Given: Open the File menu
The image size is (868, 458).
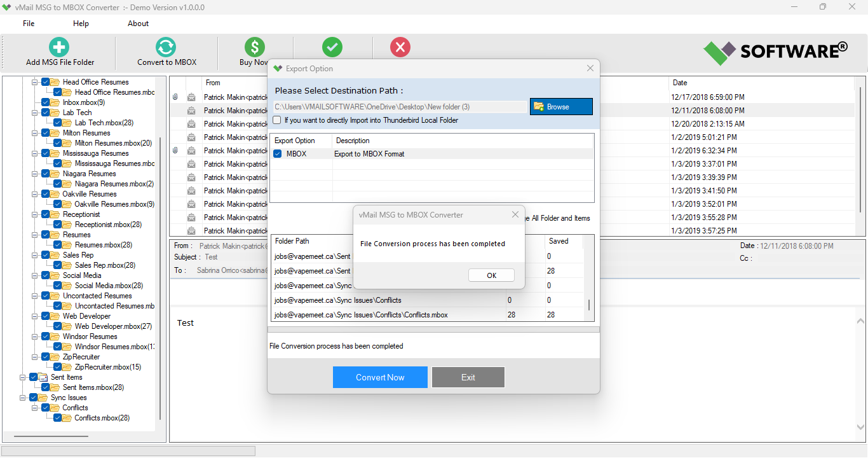Looking at the screenshot, I should (28, 23).
